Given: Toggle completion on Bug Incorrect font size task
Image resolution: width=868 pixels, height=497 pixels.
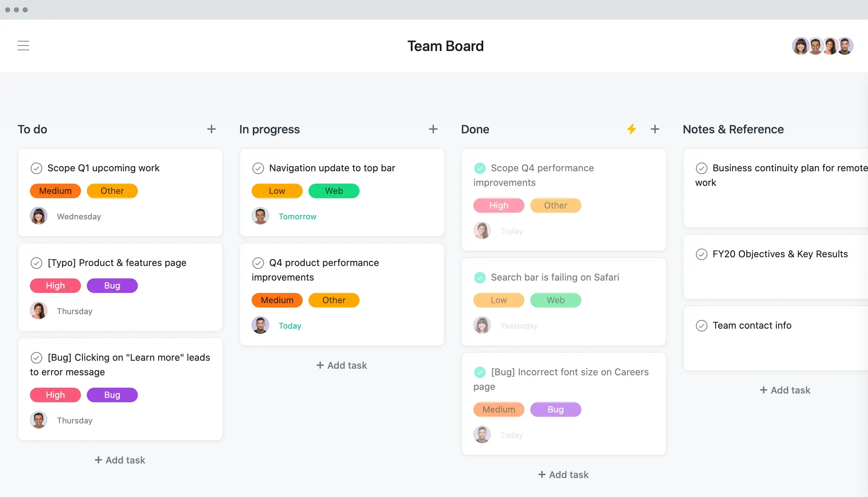Looking at the screenshot, I should [480, 372].
